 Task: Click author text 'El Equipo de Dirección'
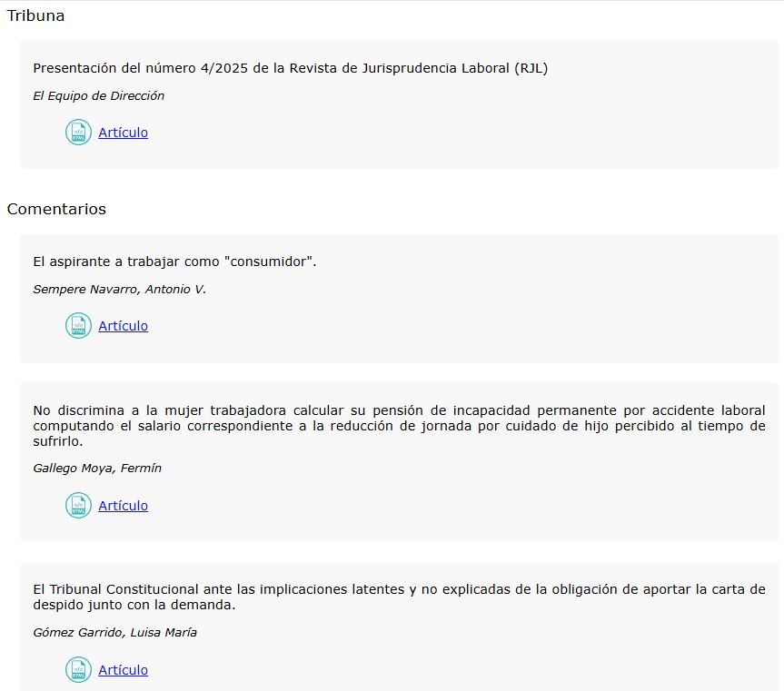tap(98, 95)
